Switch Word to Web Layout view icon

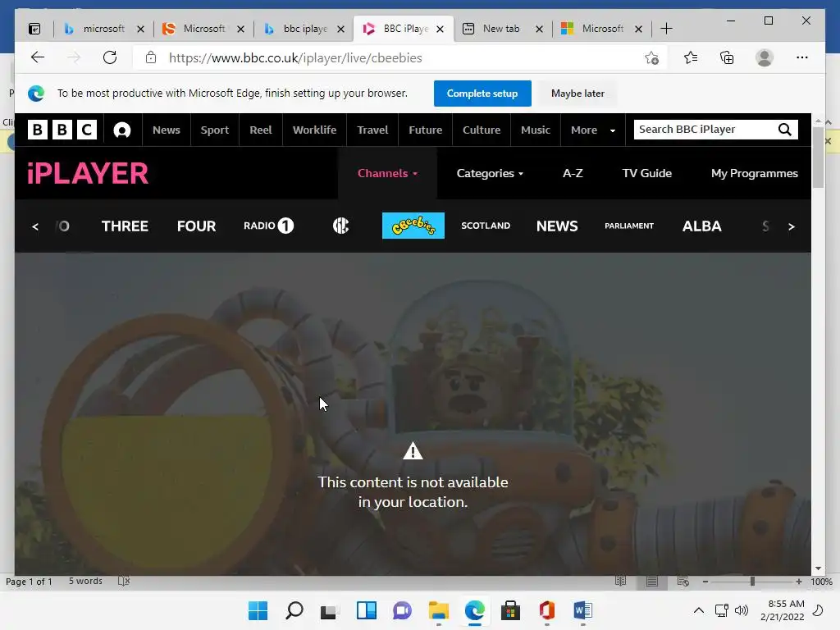683,582
